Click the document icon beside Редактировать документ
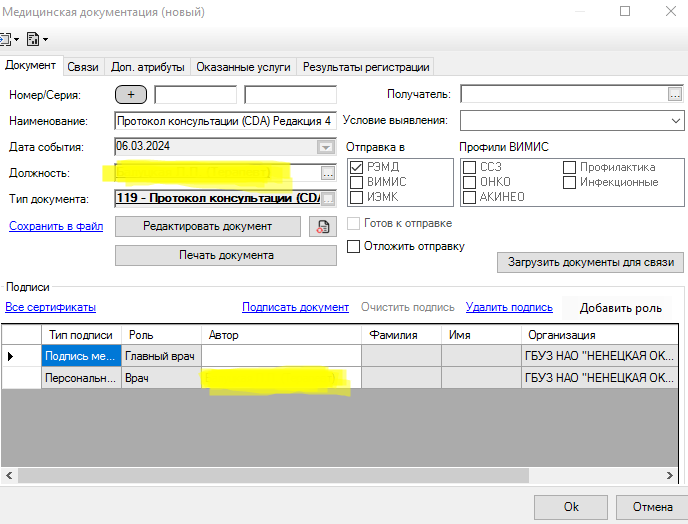Viewport: 688px width, 524px height. point(322,227)
